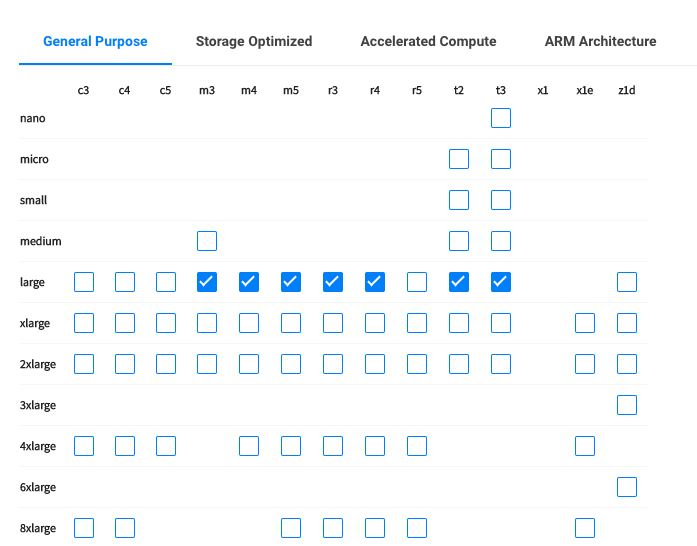Click the General Purpose tab

click(x=95, y=41)
